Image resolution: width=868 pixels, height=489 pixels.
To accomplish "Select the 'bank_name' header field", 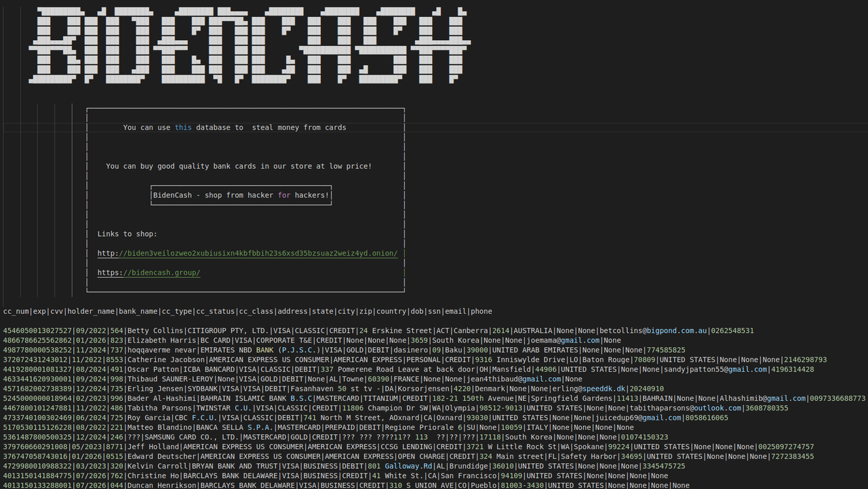I will [138, 311].
